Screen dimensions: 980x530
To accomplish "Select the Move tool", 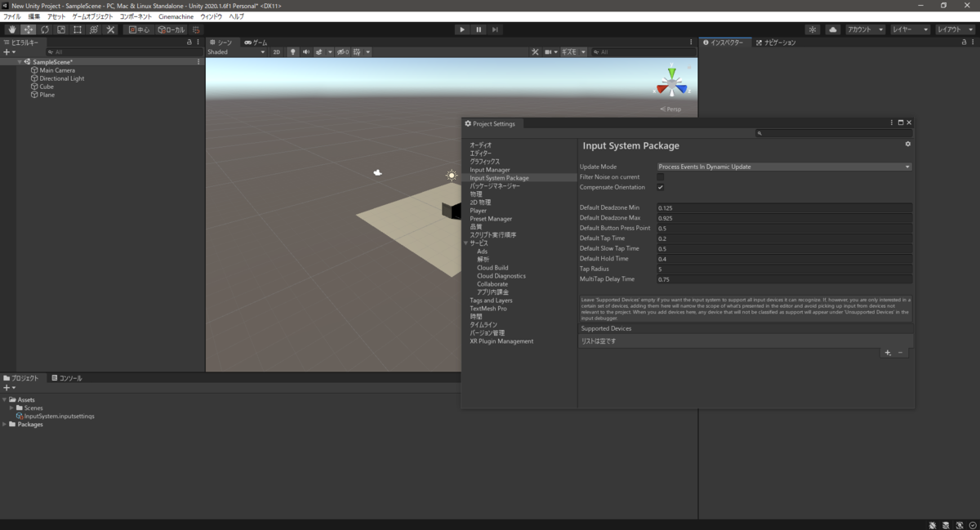I will pos(29,29).
